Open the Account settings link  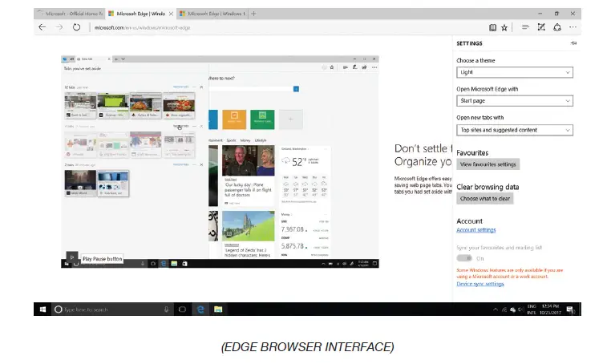pos(475,230)
